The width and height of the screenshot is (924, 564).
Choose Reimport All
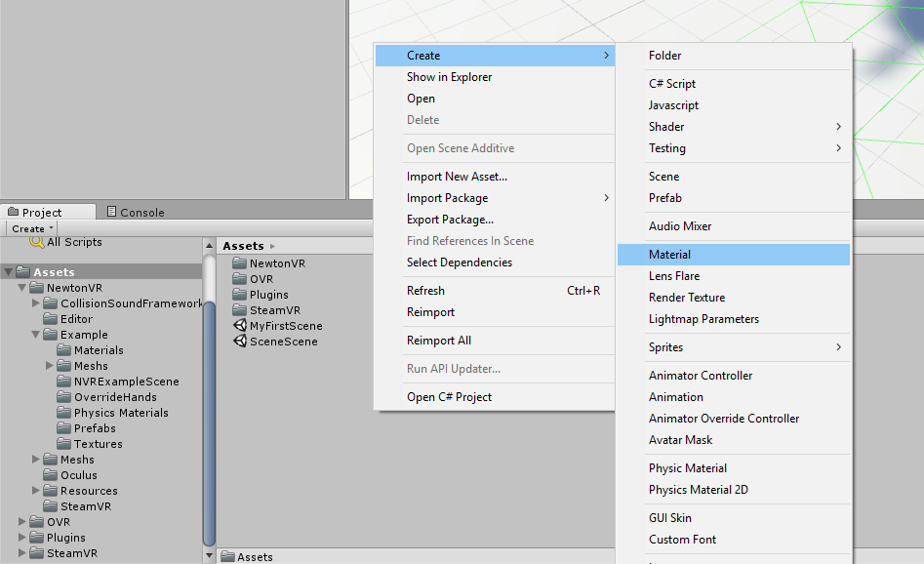pyautogui.click(x=495, y=340)
